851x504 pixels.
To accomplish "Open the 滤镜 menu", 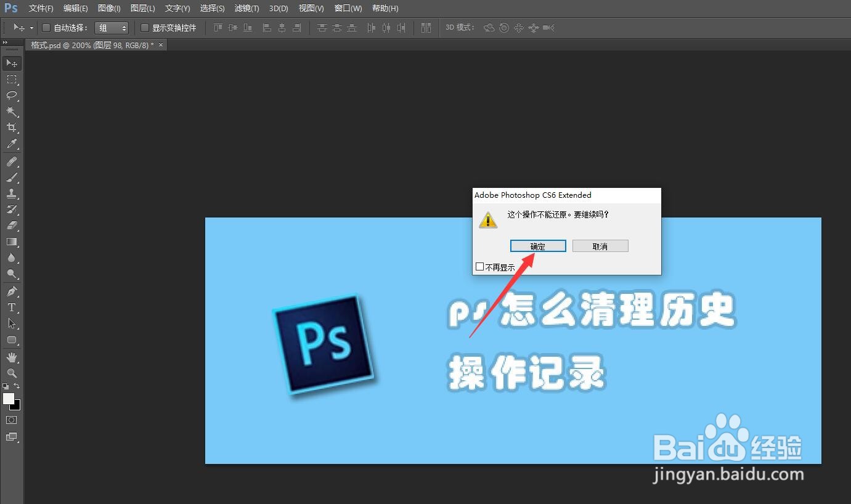I will coord(246,8).
